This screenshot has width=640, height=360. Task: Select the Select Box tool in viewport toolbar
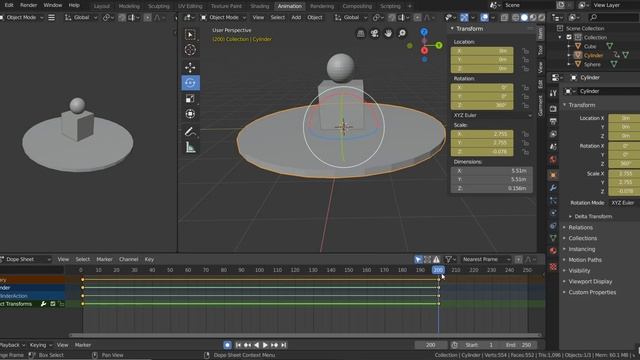[190, 35]
